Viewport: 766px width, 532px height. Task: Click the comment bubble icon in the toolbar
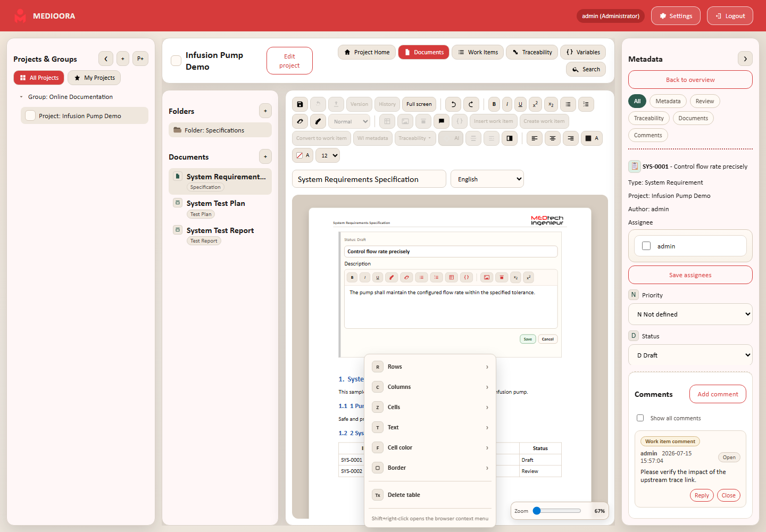(442, 121)
